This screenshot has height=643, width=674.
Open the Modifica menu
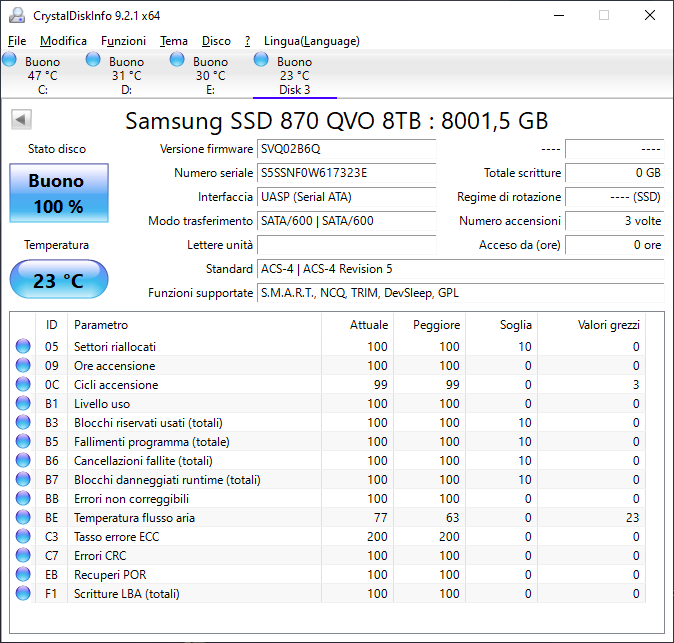(x=64, y=41)
